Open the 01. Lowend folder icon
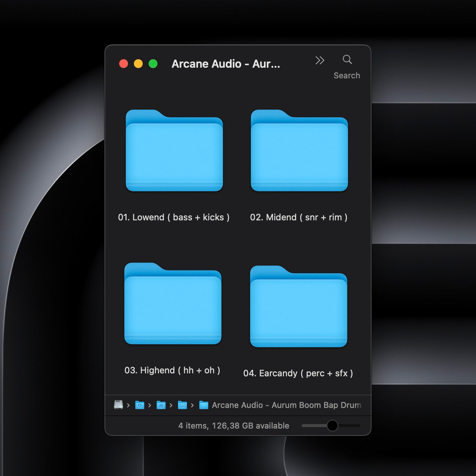 click(174, 150)
